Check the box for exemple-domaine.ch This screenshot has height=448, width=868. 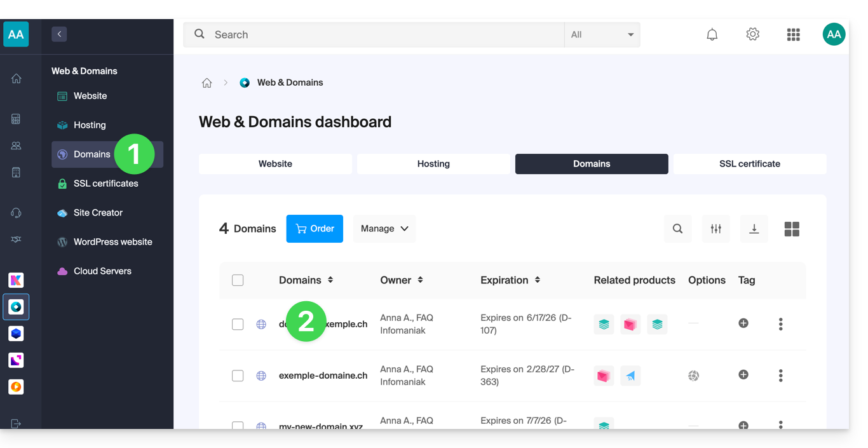[238, 376]
